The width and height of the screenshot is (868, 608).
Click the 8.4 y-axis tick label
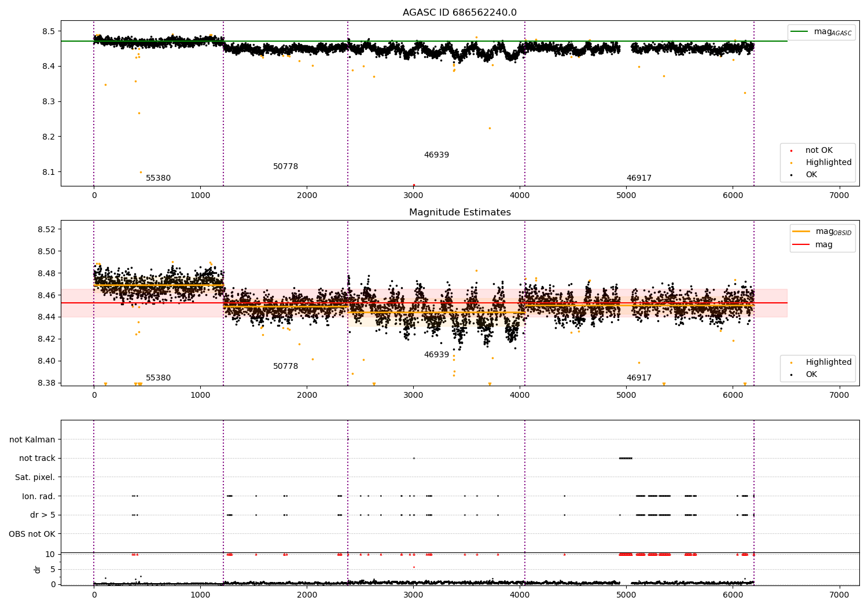pos(49,67)
